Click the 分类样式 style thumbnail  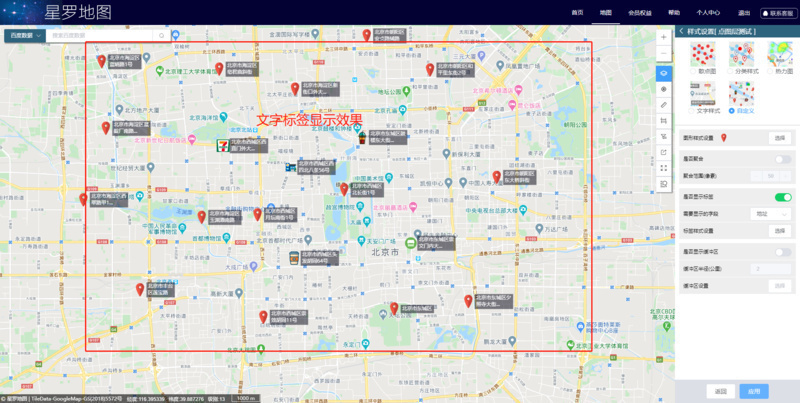pos(741,54)
